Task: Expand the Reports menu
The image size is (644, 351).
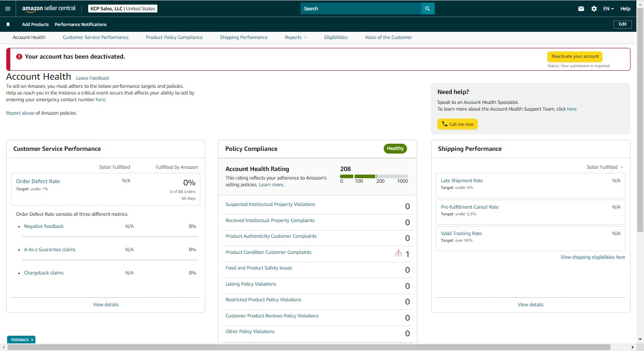Action: tap(296, 38)
